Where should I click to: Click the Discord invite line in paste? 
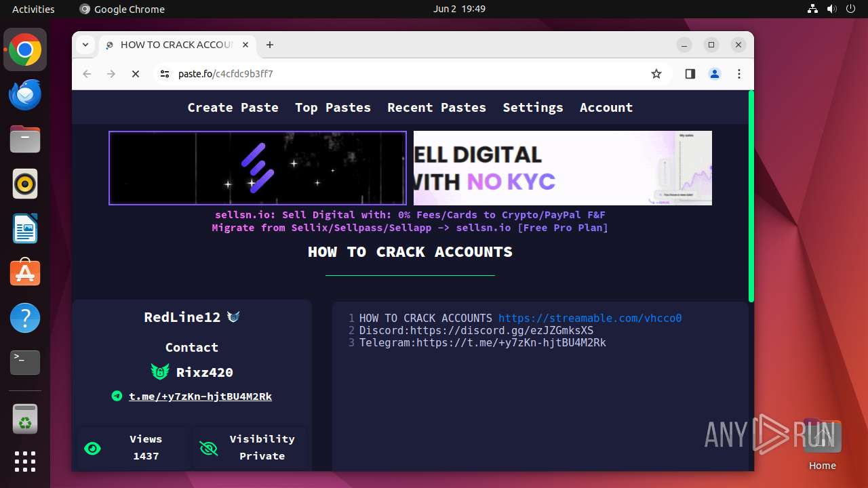476,330
